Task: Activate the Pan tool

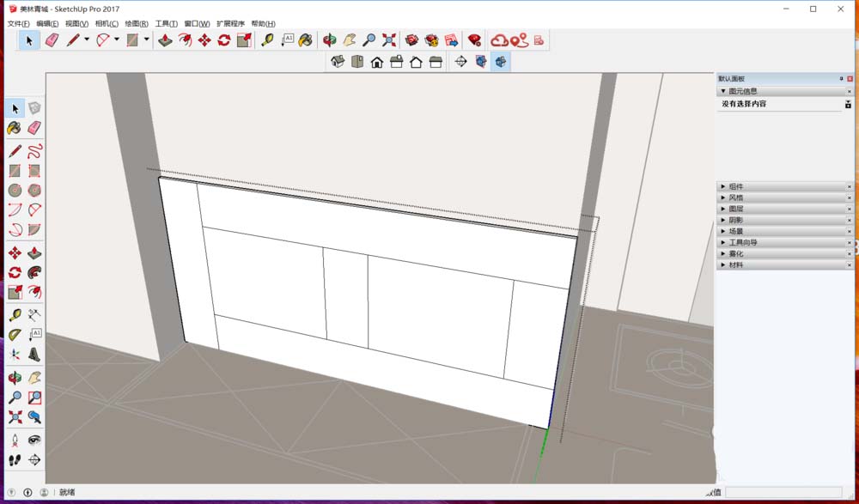Action: tap(33, 378)
